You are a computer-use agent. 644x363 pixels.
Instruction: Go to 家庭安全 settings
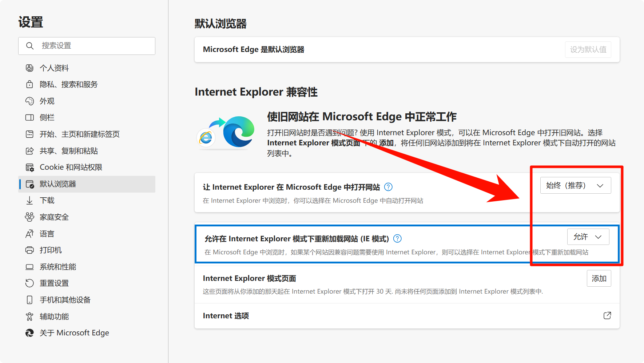point(87,217)
